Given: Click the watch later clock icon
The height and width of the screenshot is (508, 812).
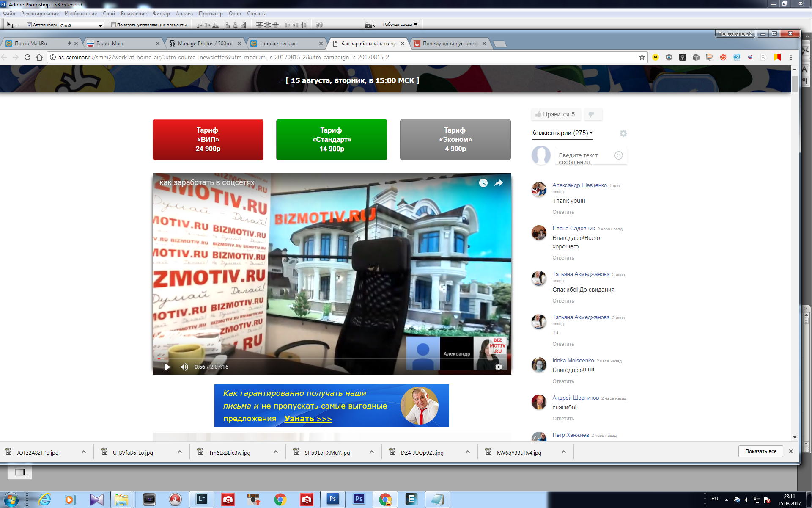Looking at the screenshot, I should click(483, 183).
